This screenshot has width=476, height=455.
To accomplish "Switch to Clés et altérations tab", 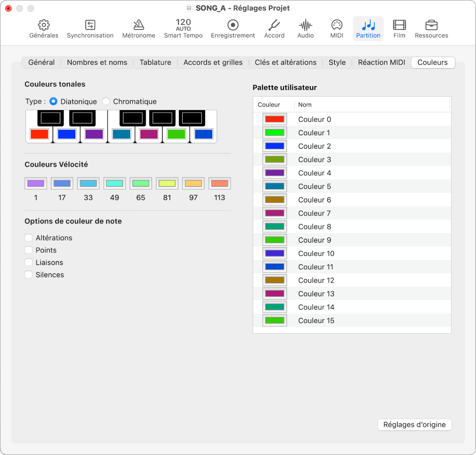I will tap(285, 62).
